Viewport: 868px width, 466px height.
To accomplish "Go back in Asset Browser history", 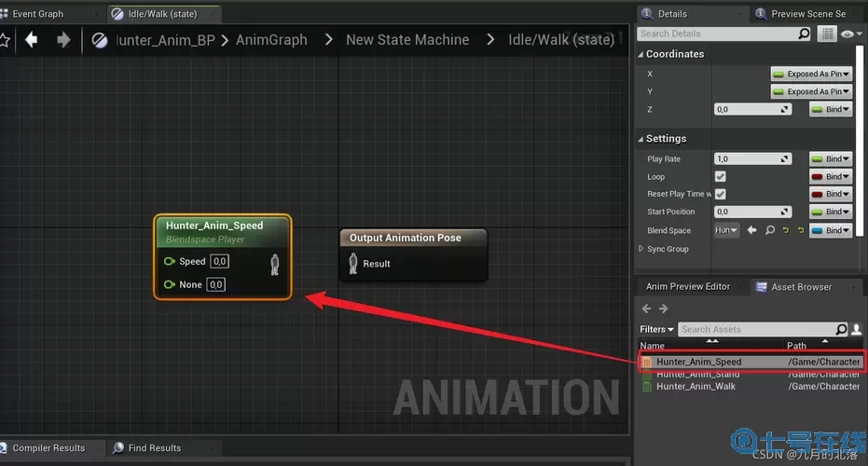I will click(x=646, y=308).
